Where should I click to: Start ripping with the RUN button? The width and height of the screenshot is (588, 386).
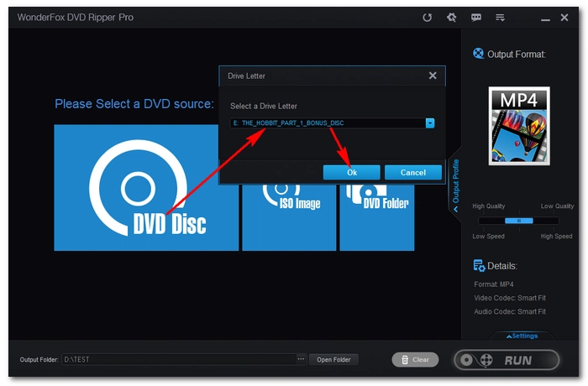pos(507,360)
